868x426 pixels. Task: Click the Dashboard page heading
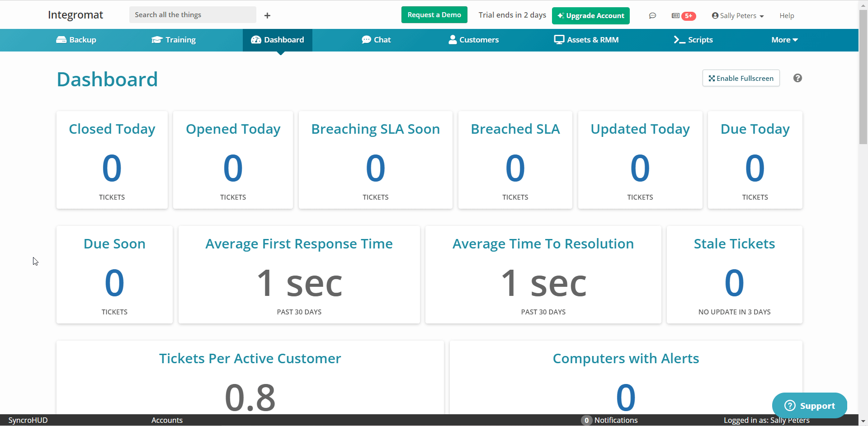pos(107,80)
